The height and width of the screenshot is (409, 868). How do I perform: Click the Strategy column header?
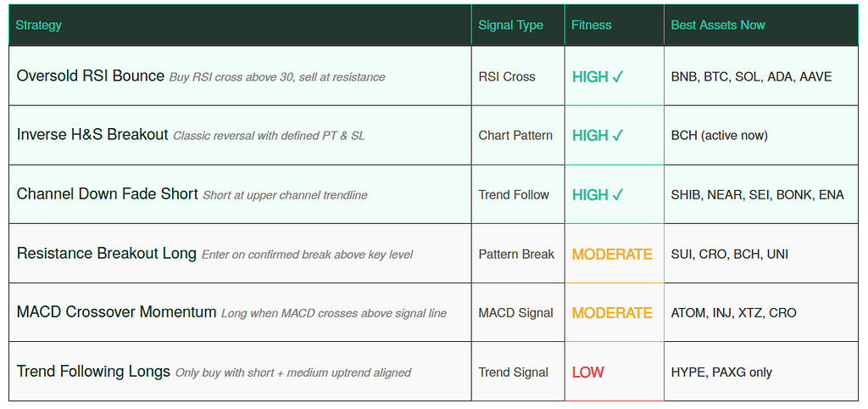point(39,25)
